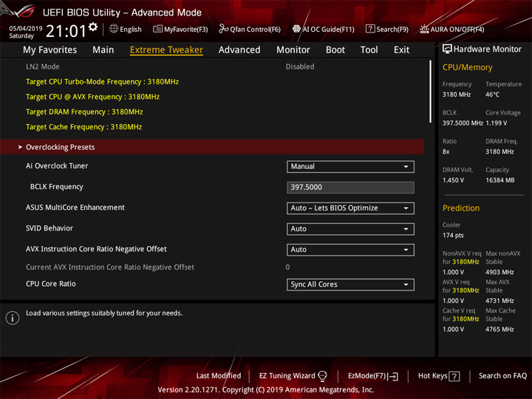Viewport: 532px width, 399px height.
Task: Click the EzMode exit arrow icon
Action: tap(394, 376)
